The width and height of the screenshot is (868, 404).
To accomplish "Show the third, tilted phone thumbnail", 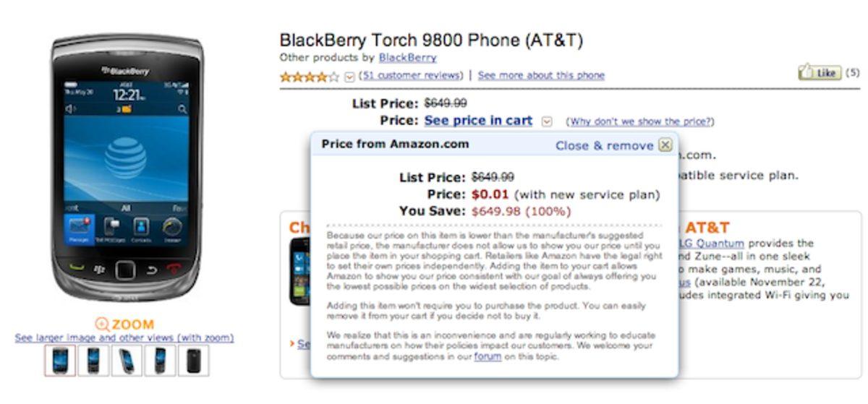I will 127,360.
